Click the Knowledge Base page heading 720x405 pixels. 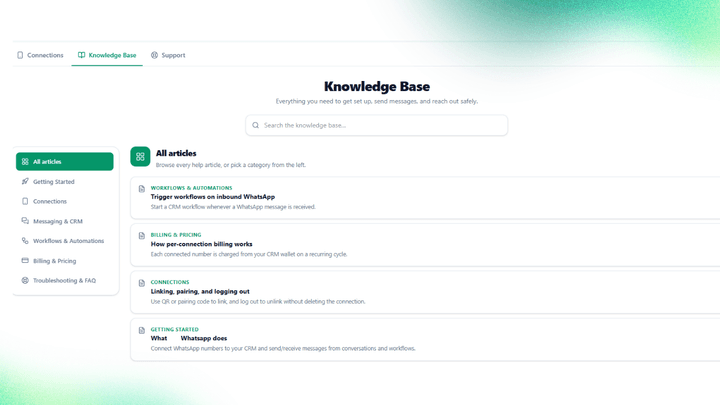(377, 86)
